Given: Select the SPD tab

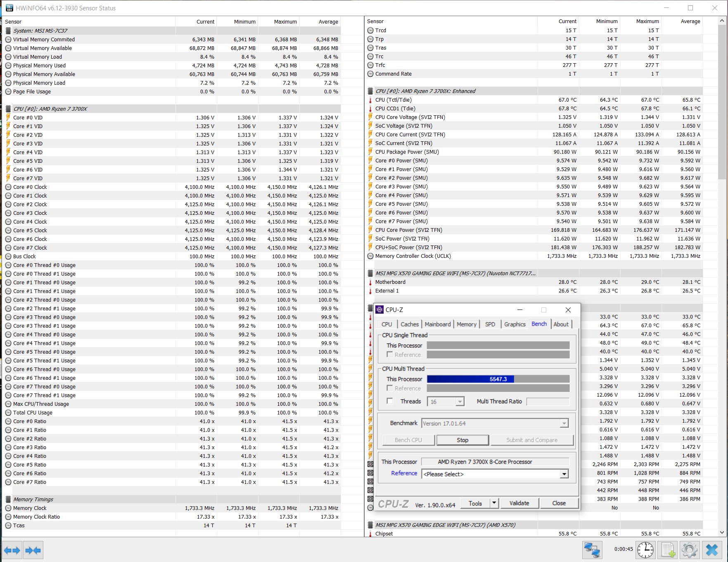Looking at the screenshot, I should coord(490,324).
